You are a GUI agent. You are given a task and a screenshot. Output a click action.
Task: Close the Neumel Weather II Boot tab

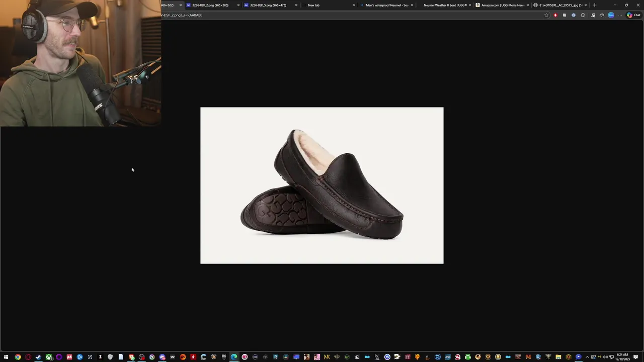coord(470,5)
